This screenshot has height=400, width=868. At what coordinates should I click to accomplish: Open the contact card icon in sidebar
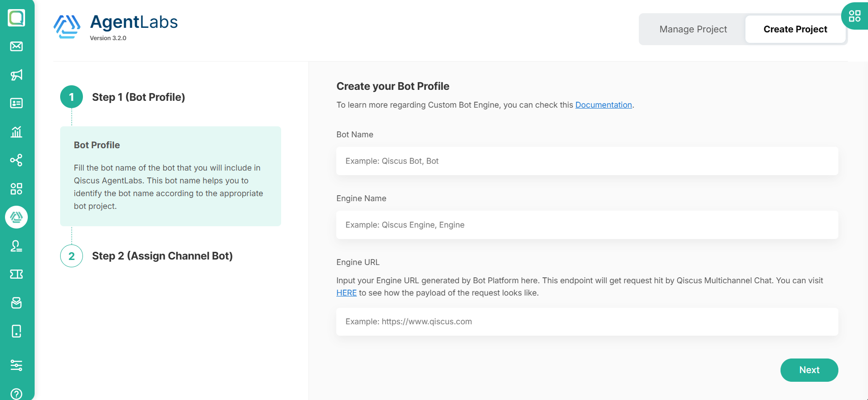(16, 103)
